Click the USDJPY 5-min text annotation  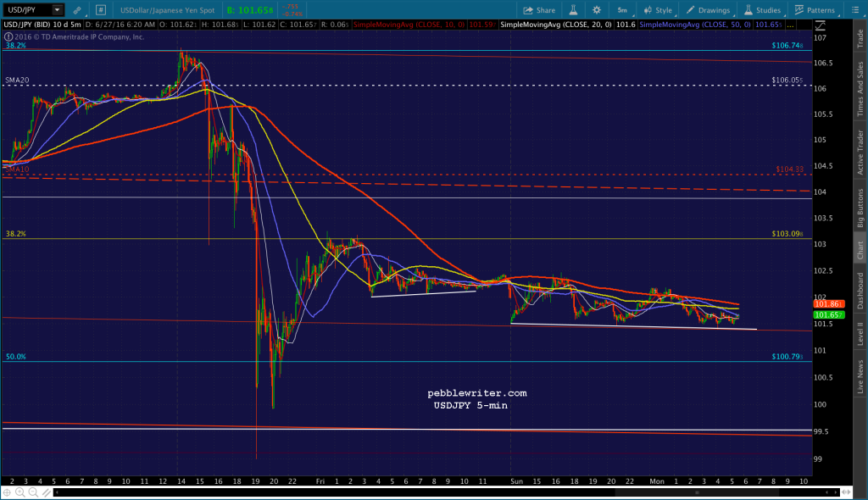470,405
